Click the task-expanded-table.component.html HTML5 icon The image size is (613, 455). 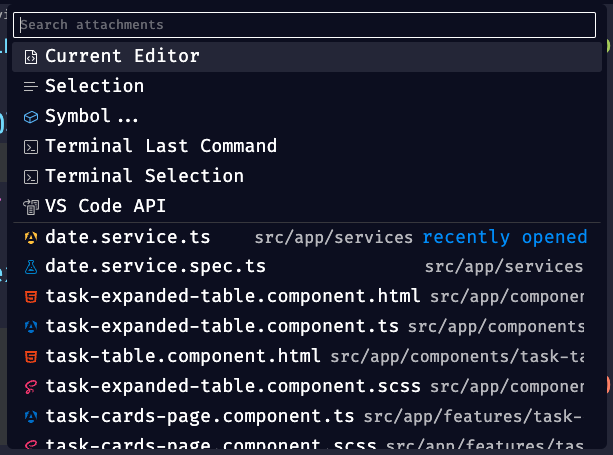point(31,297)
